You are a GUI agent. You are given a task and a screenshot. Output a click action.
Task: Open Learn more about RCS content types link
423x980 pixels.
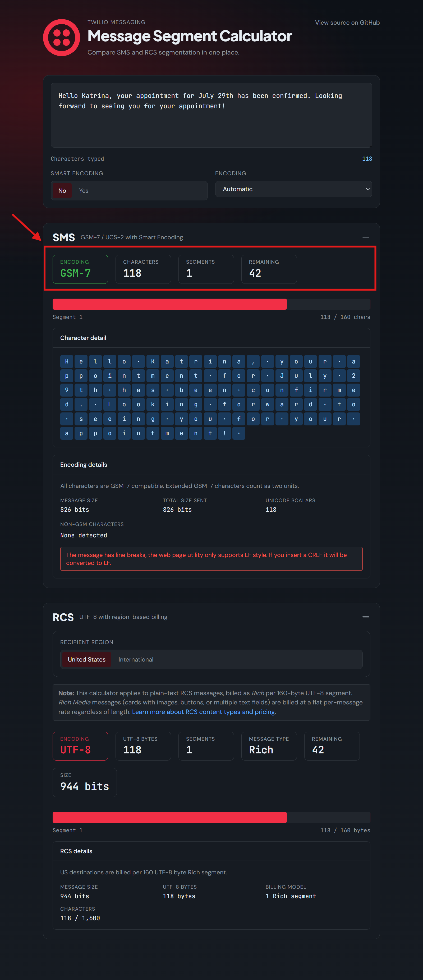point(204,711)
